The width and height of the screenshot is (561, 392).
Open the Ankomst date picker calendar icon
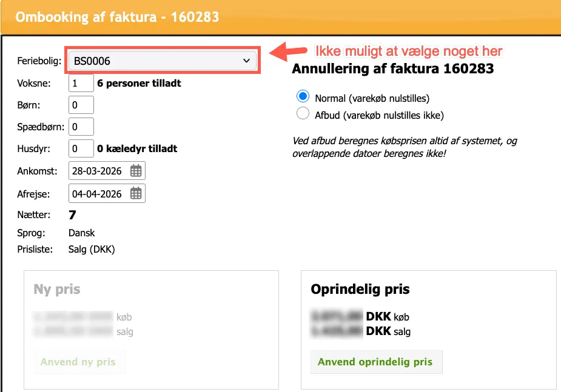point(137,170)
